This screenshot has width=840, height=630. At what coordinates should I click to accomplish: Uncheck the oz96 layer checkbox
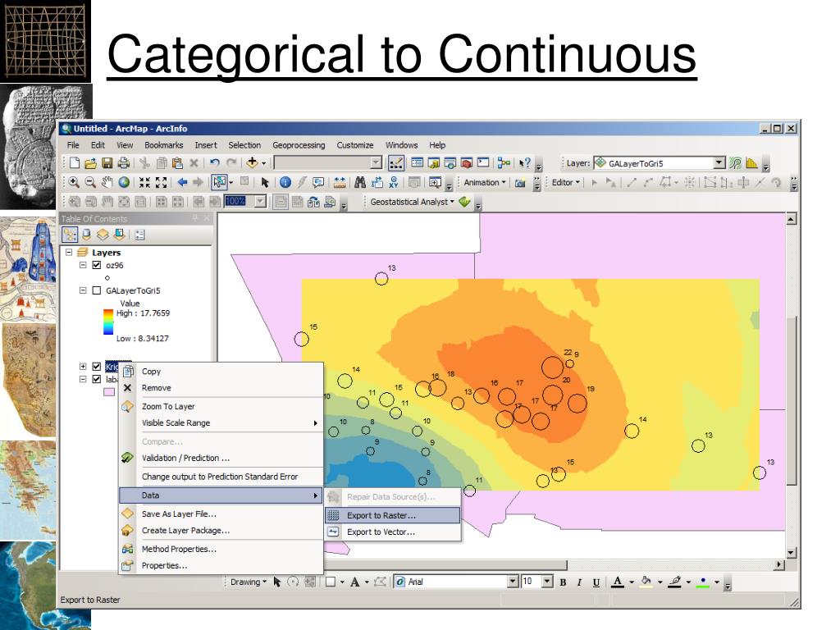click(x=97, y=265)
